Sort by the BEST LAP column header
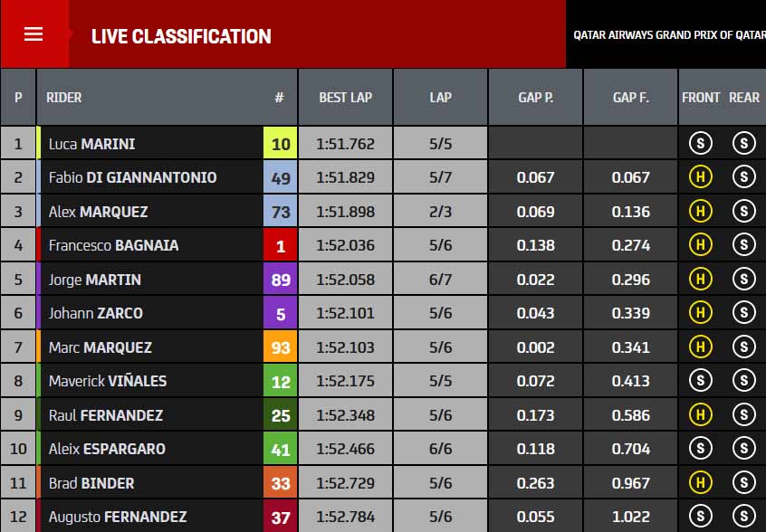Viewport: 766px width, 532px height. click(345, 97)
